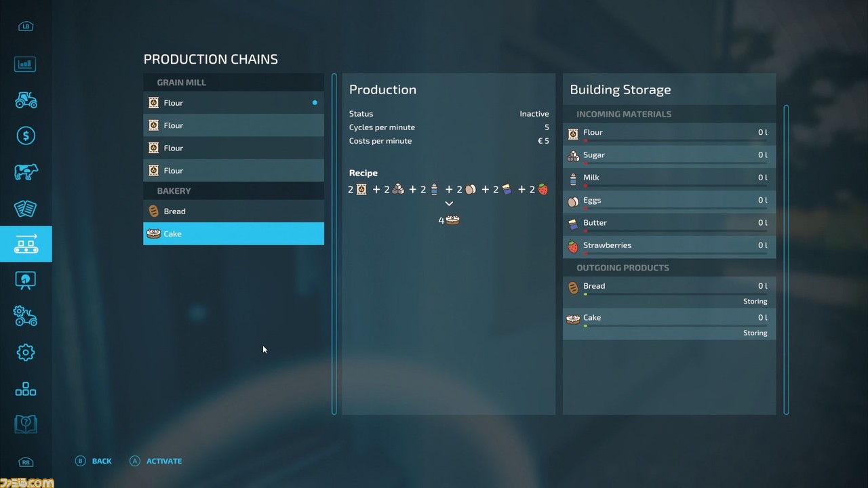The image size is (868, 488).
Task: Click the cake output icon under the recipe
Action: pyautogui.click(x=452, y=220)
